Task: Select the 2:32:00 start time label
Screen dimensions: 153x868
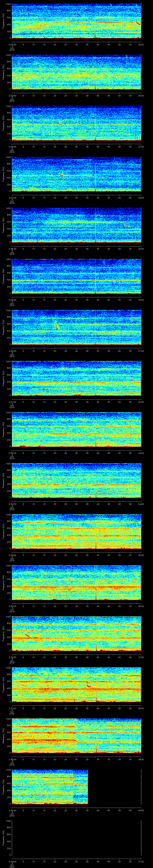Action: [x=12, y=453]
